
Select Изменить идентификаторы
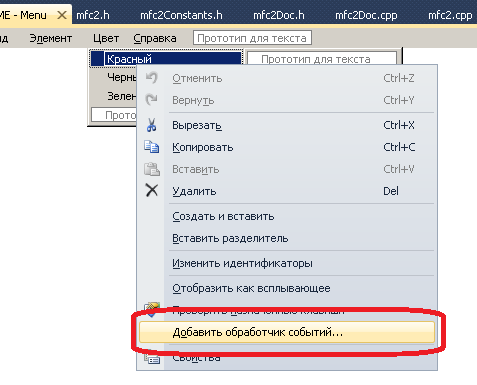287,263
